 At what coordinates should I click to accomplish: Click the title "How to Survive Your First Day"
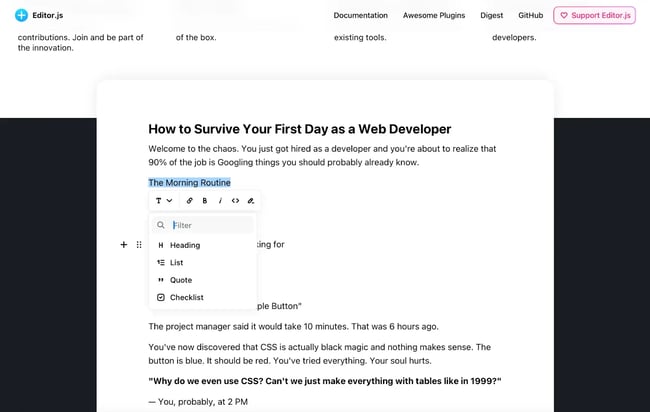[x=300, y=129]
